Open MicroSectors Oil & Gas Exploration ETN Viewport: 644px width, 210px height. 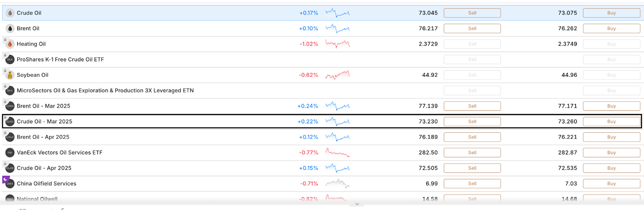pos(105,91)
